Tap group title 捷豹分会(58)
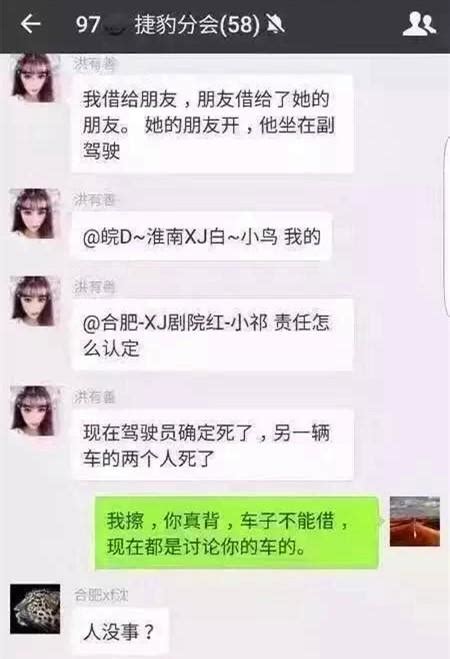The image size is (450, 659). coord(197,24)
